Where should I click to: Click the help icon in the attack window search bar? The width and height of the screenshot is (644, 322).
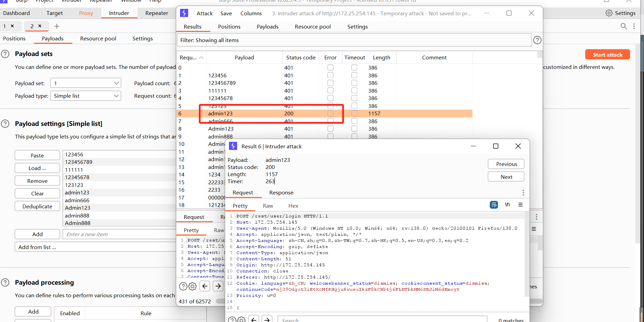click(x=183, y=286)
